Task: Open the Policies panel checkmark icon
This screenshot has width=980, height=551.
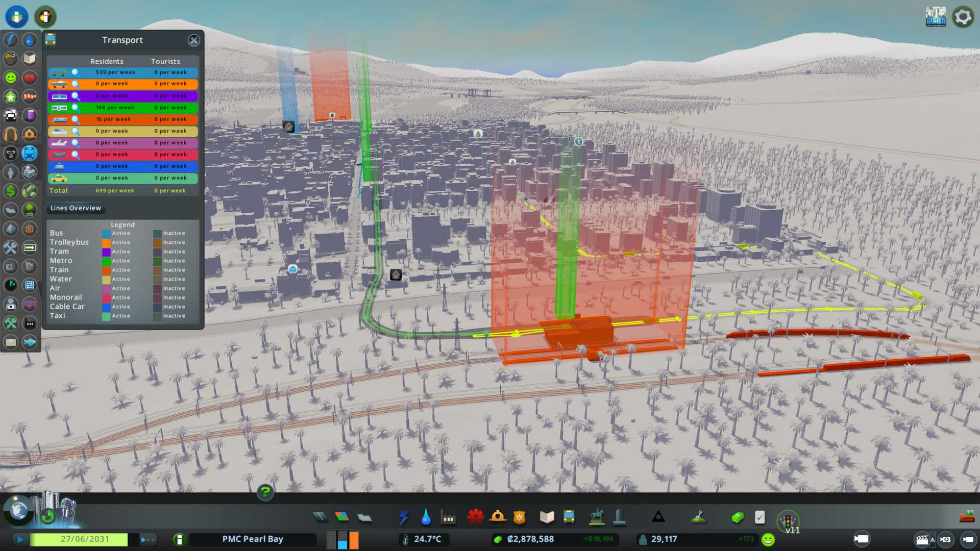Action: pyautogui.click(x=759, y=517)
